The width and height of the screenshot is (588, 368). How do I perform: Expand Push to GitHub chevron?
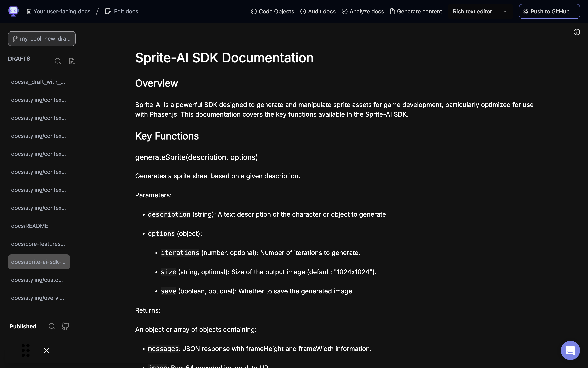pyautogui.click(x=574, y=11)
